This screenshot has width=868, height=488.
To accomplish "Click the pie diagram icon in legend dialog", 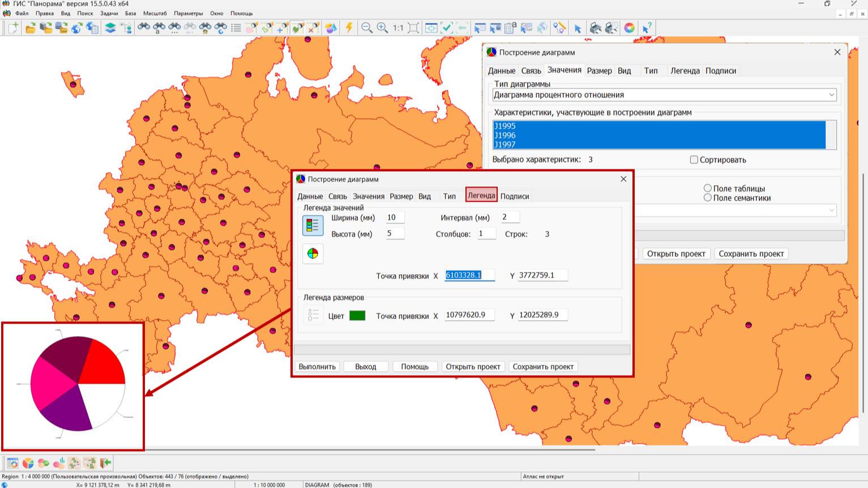I will [313, 253].
